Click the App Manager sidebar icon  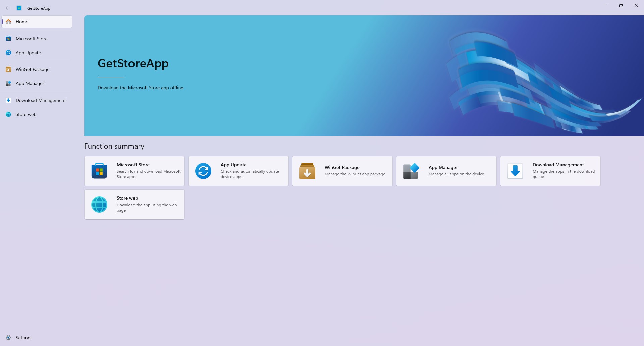(x=8, y=83)
